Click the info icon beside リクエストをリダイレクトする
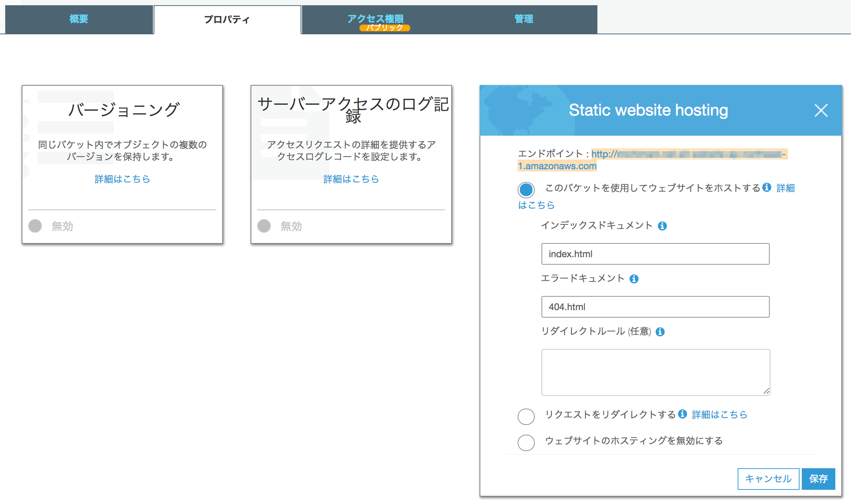This screenshot has width=851, height=504. pos(683,414)
